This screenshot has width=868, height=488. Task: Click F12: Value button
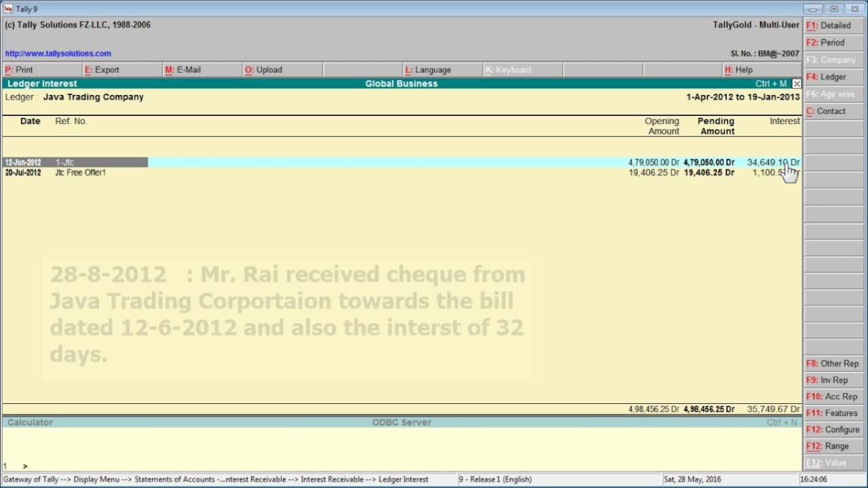point(835,462)
